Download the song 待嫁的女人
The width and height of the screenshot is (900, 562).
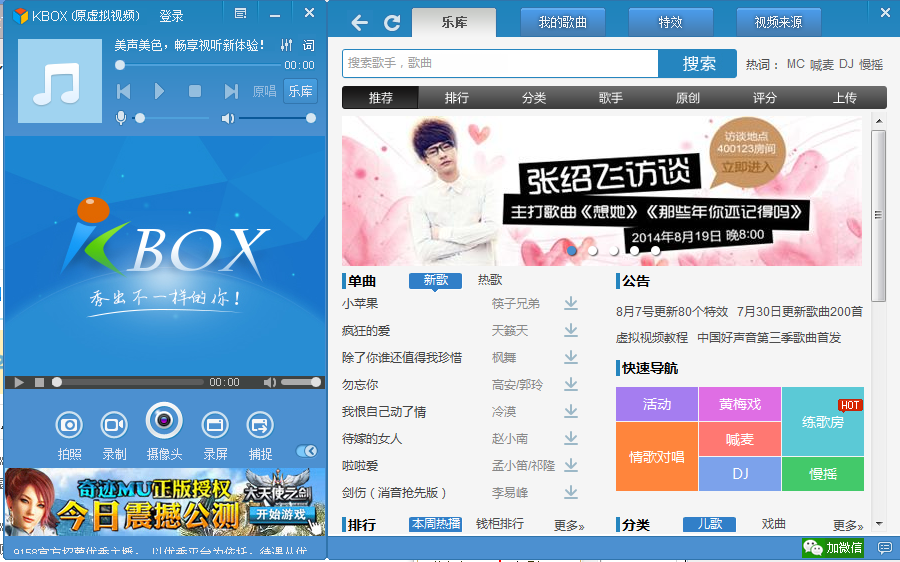tap(571, 438)
